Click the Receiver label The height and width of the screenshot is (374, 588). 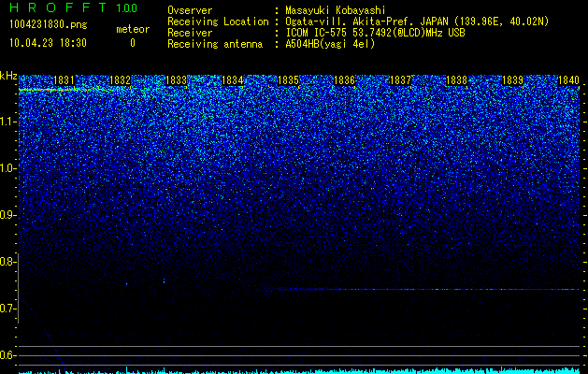pos(190,33)
